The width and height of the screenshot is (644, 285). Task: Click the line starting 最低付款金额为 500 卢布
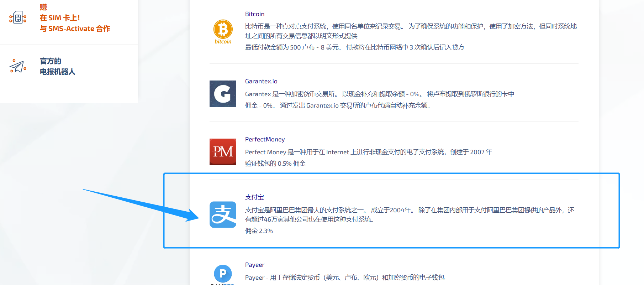pyautogui.click(x=355, y=47)
